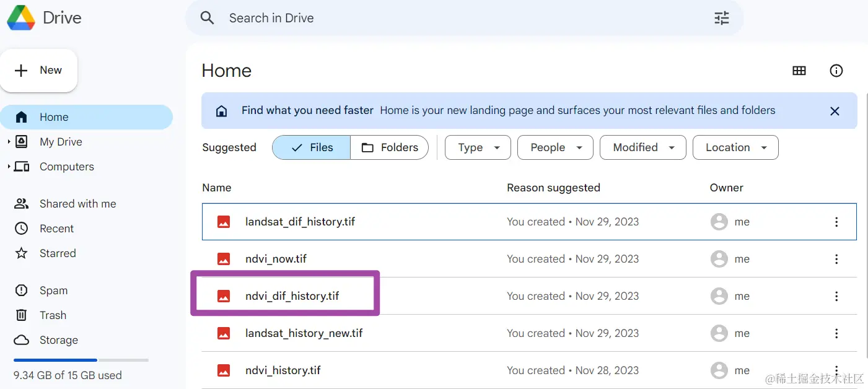
Task: Open the Type filter dropdown
Action: [478, 147]
